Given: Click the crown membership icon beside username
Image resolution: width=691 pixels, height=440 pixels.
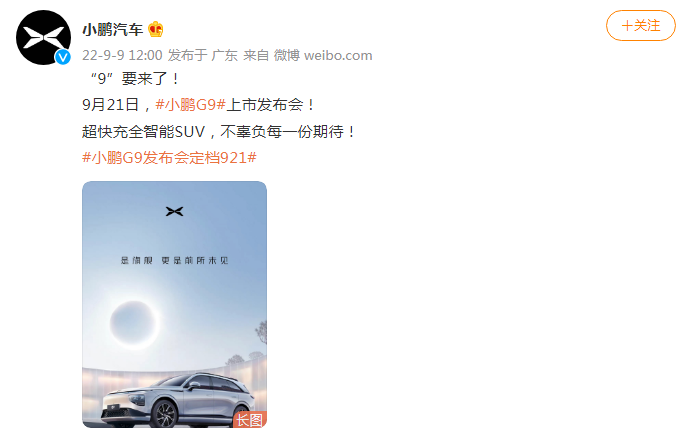Looking at the screenshot, I should [156, 30].
